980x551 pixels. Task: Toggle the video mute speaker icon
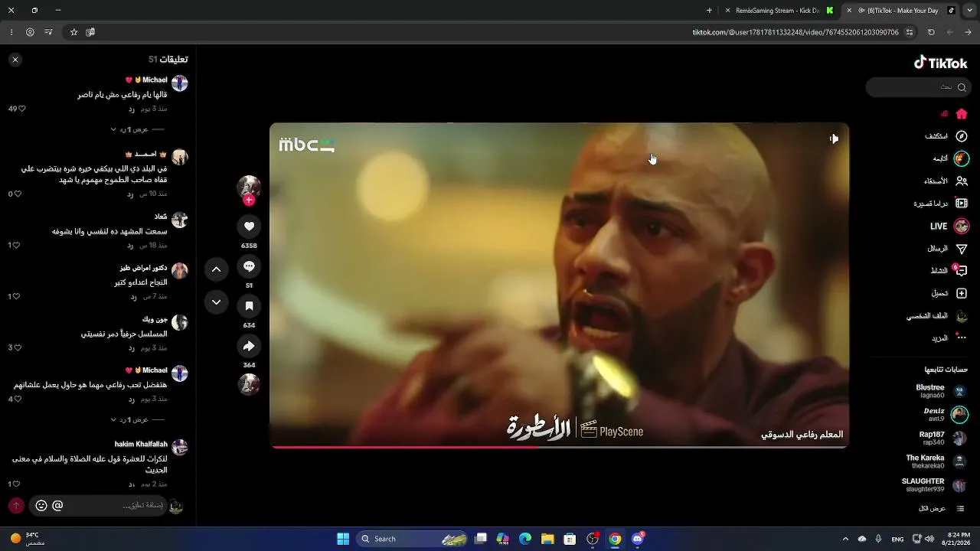coord(834,139)
